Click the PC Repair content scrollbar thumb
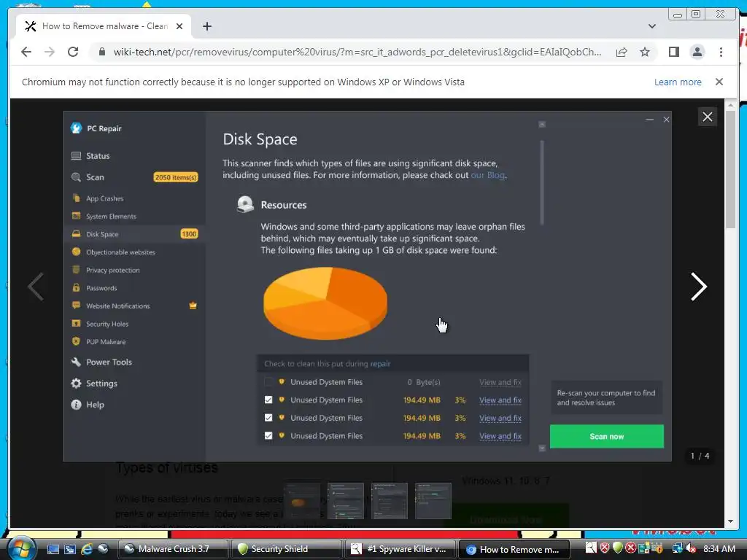This screenshot has width=747, height=560. pos(542,182)
